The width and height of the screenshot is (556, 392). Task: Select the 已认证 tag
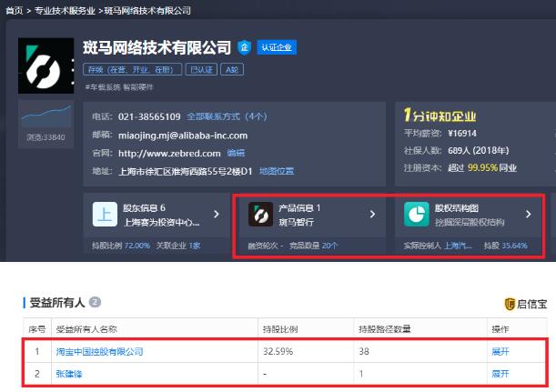click(x=201, y=69)
